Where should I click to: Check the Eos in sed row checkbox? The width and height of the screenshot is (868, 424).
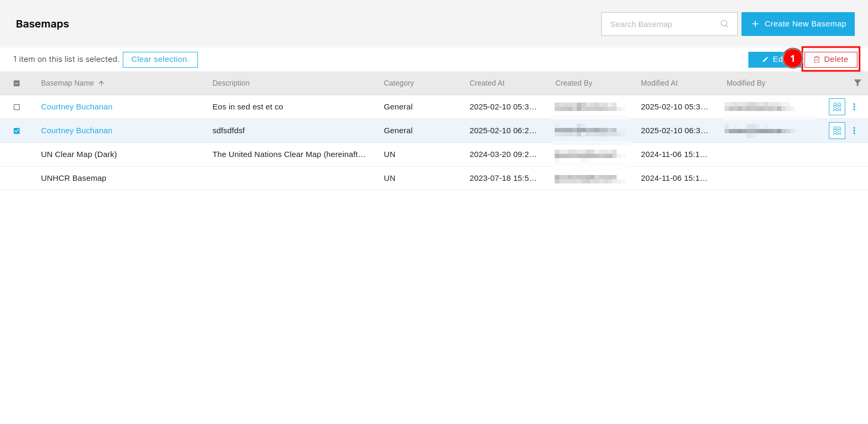click(x=16, y=107)
